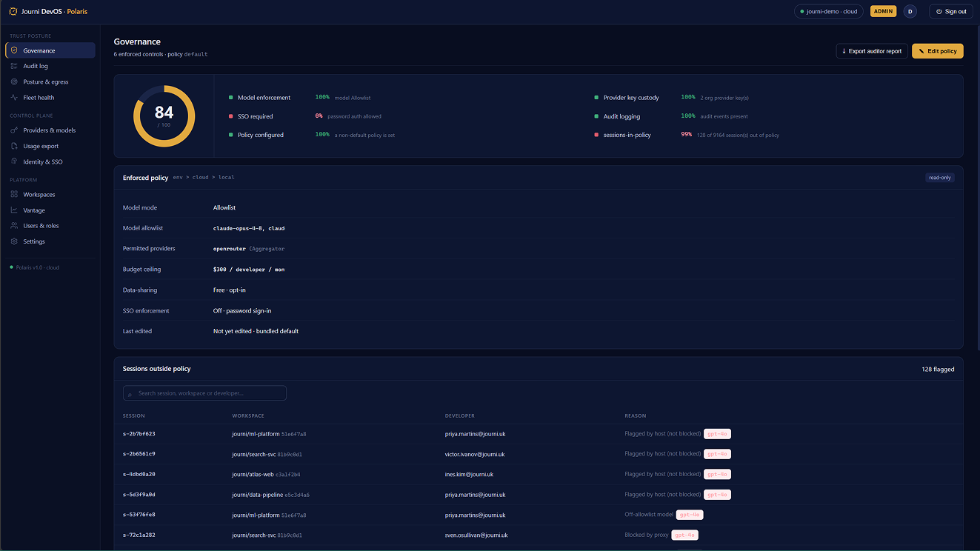The width and height of the screenshot is (980, 551).
Task: Click the journi/atlas-web workspace cell
Action: click(x=266, y=474)
